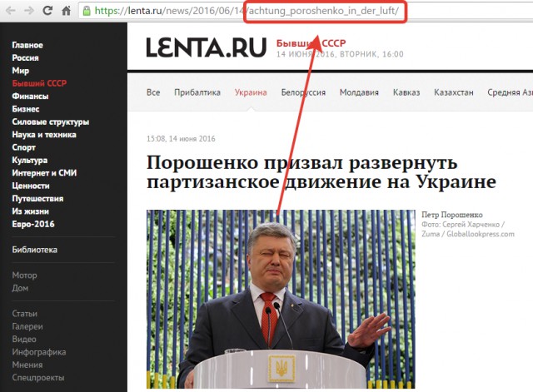Open Галереи link in sidebar
Screen dimensions: 533x392
27,326
